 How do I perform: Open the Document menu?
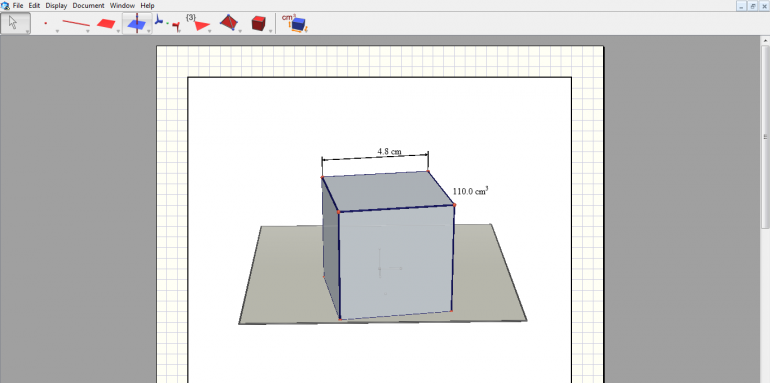tap(88, 5)
